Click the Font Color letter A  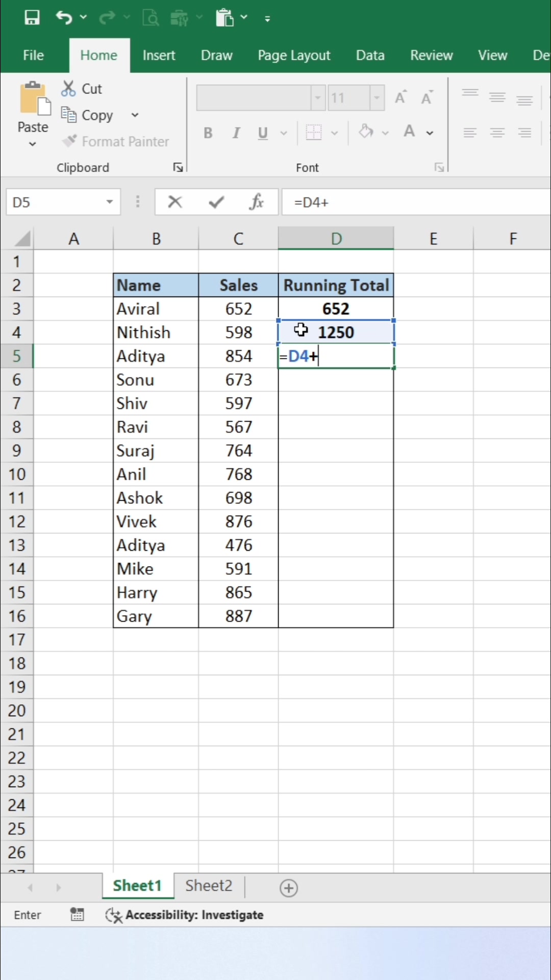click(x=409, y=132)
